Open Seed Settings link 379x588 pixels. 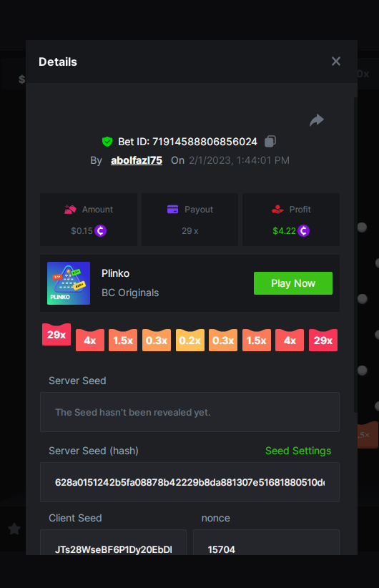(298, 451)
